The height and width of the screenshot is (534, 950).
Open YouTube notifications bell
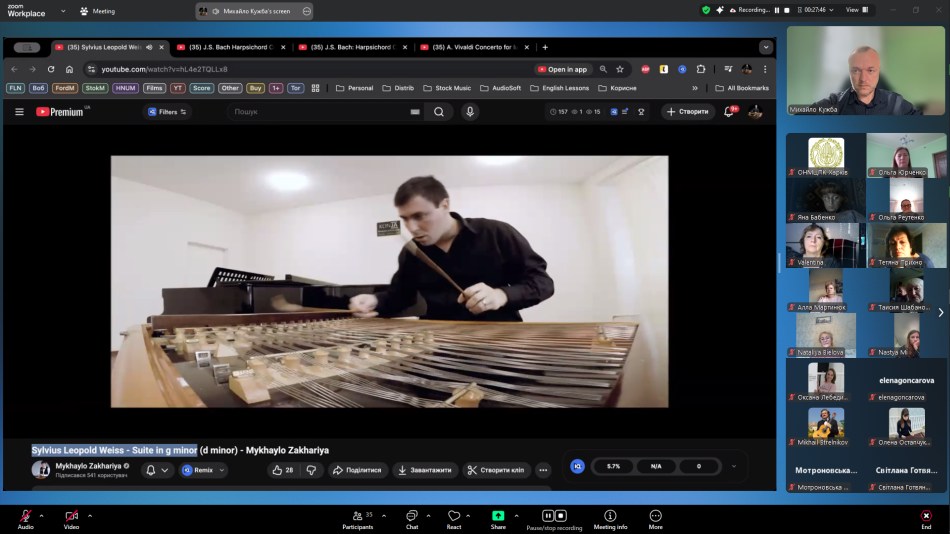coord(729,112)
